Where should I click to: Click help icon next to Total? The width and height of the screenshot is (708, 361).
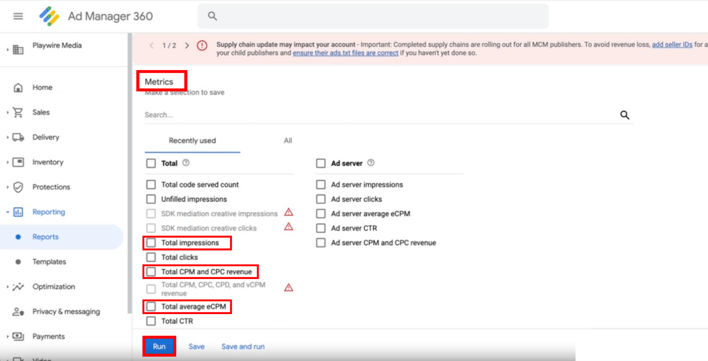(186, 163)
